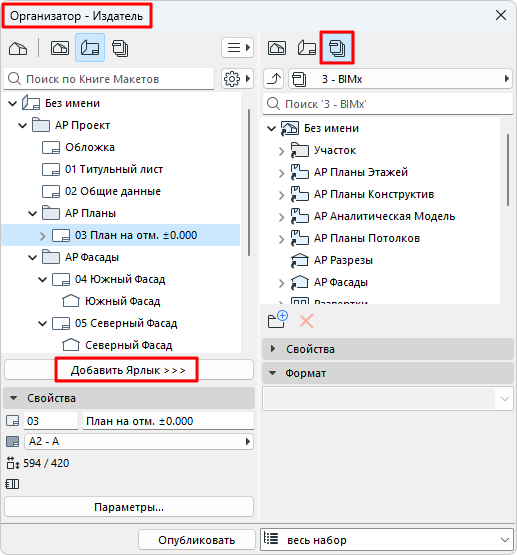This screenshot has height=555, width=517.
Task: Select Layout Book icon in right panel
Action: click(307, 48)
